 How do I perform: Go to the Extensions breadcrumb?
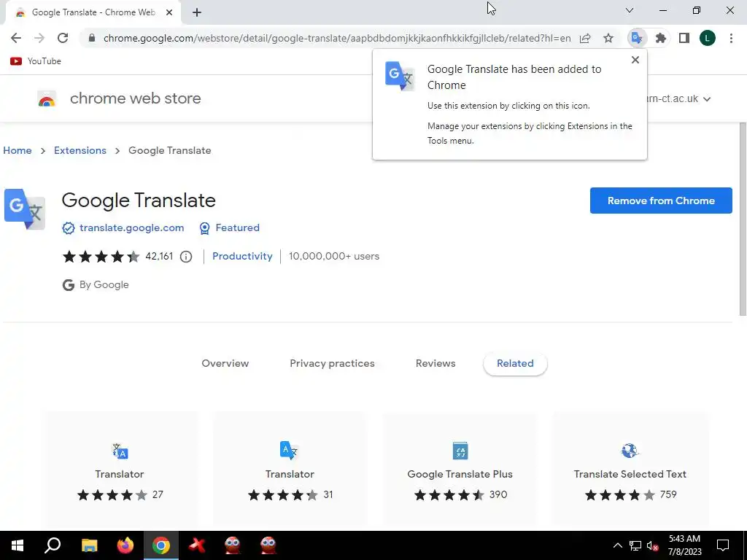pyautogui.click(x=80, y=150)
